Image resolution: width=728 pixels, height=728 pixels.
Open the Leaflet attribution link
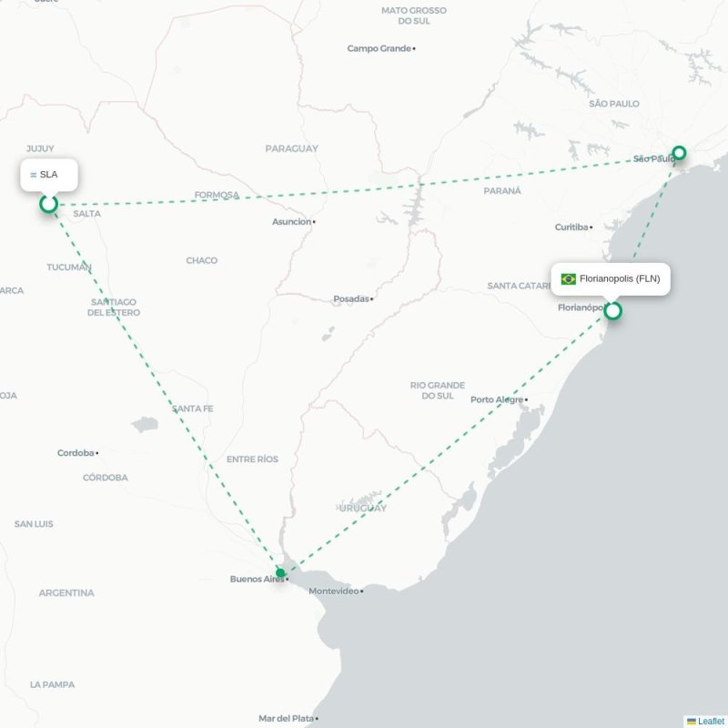click(712, 721)
